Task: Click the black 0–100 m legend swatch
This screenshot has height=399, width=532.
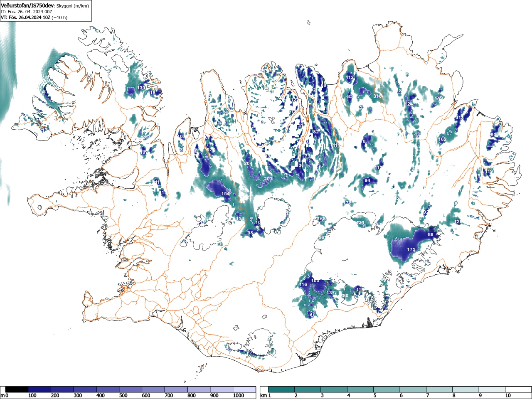Action: [x=17, y=389]
